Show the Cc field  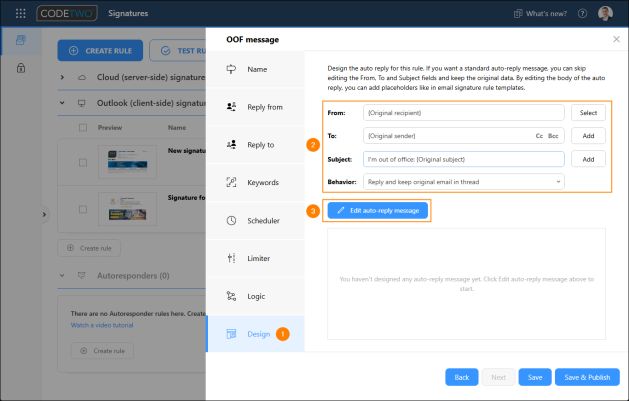(539, 136)
